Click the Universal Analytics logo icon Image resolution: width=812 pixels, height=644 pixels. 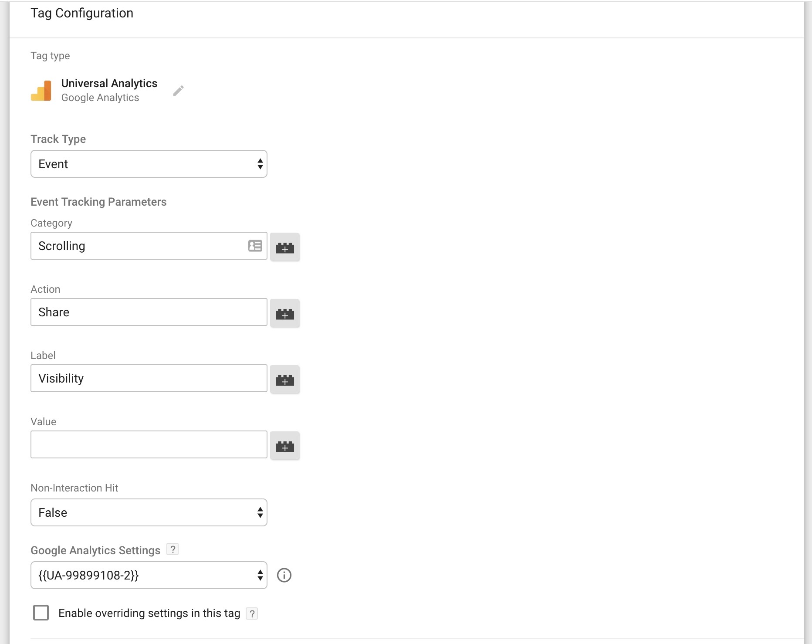[41, 91]
